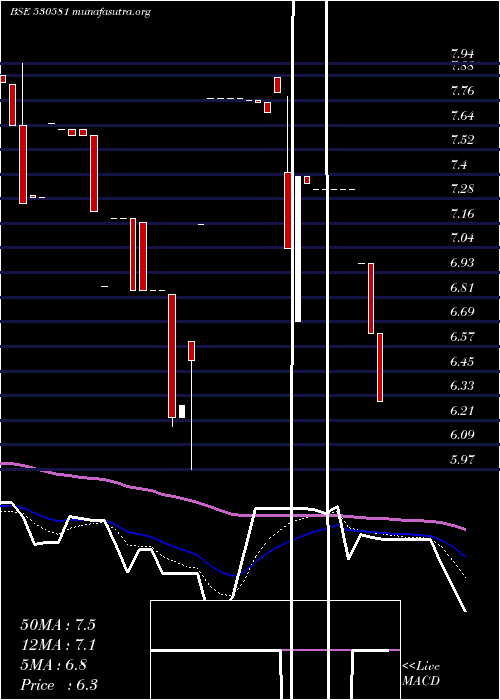Select the 7.4 price axis label

459,164
